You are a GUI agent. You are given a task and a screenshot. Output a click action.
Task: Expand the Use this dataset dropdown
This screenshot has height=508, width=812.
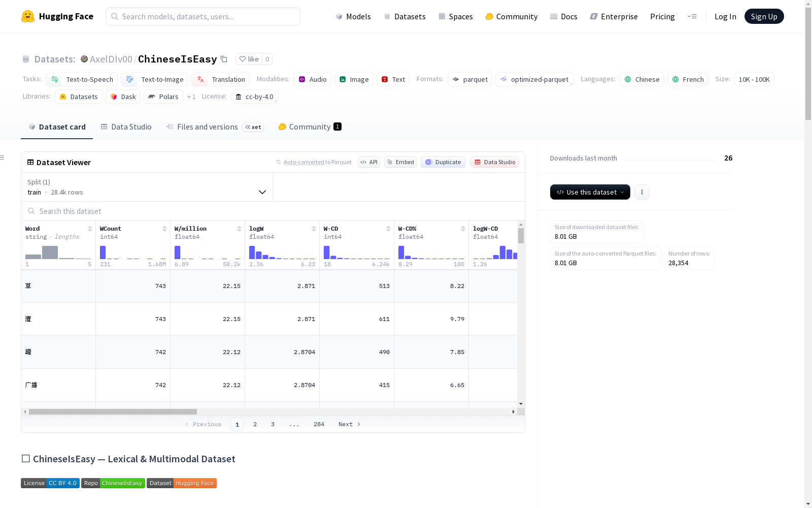point(590,192)
